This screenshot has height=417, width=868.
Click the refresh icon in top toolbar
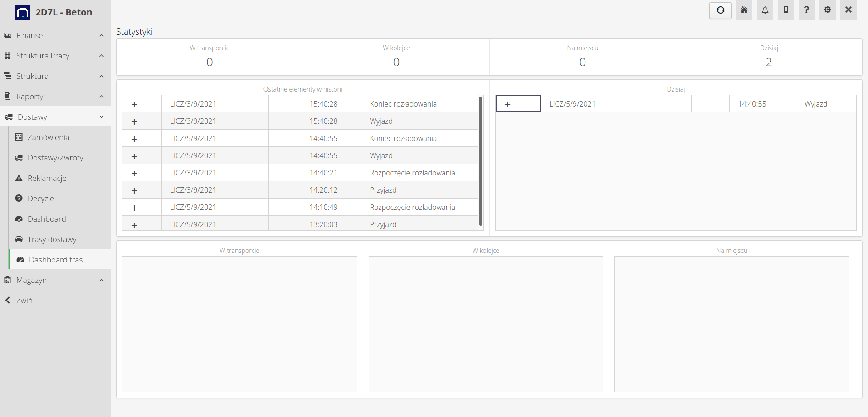[720, 10]
